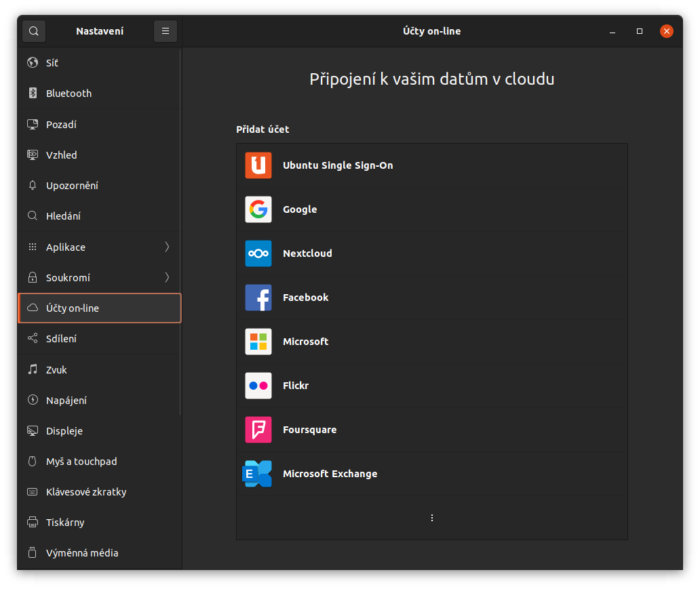
Task: Click the Nextcloud logo icon
Action: (258, 253)
